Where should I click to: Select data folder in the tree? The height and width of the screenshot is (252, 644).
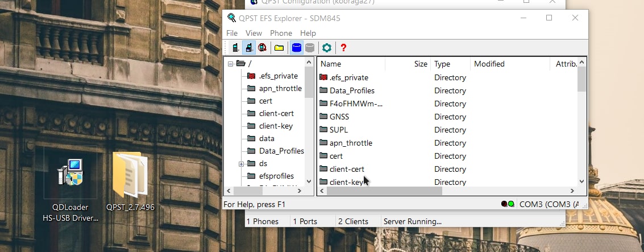point(267,139)
